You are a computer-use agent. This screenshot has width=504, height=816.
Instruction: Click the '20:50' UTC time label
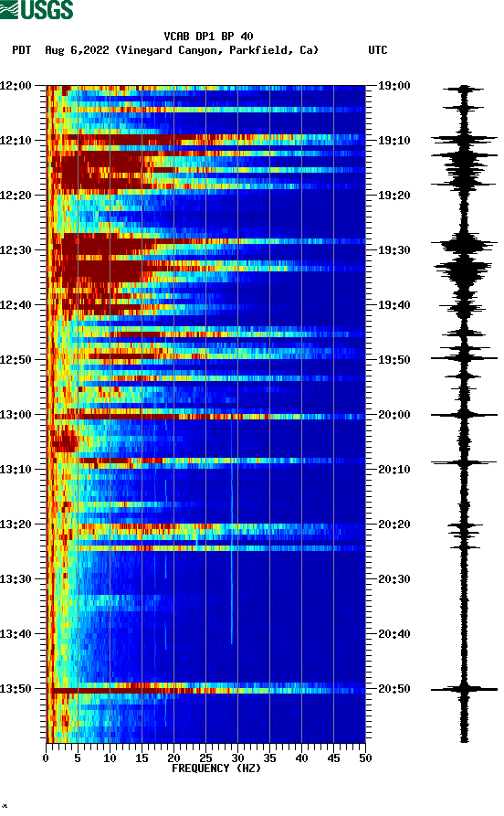(394, 688)
